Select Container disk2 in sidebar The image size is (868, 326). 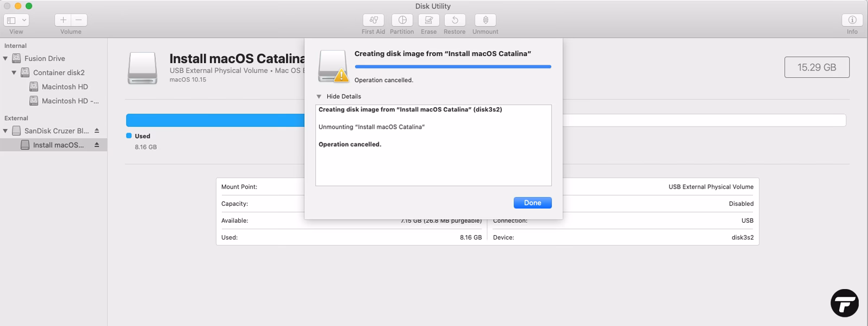(59, 72)
